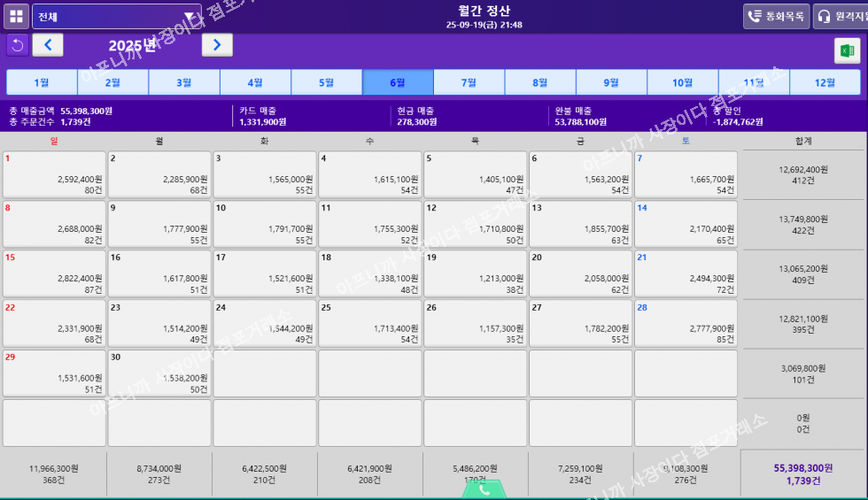This screenshot has width=868, height=500.
Task: Click the day 12 sales cell
Action: coord(476,224)
